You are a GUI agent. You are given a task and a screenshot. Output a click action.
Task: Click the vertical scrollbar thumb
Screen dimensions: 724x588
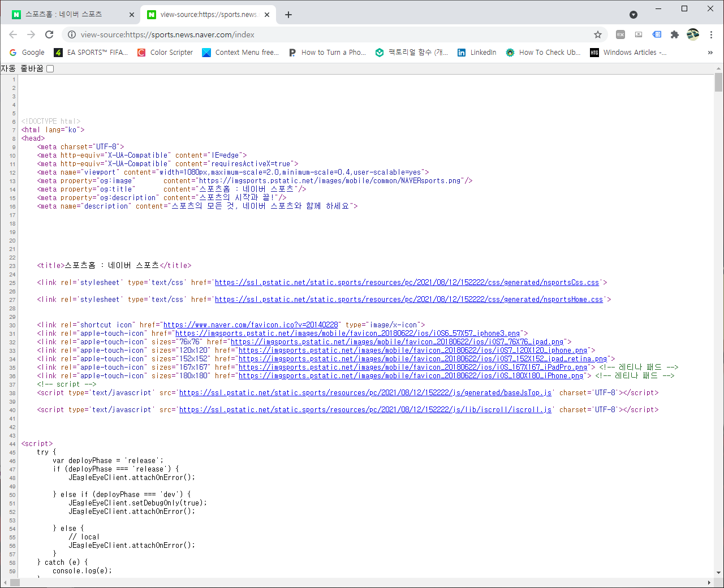click(x=718, y=83)
